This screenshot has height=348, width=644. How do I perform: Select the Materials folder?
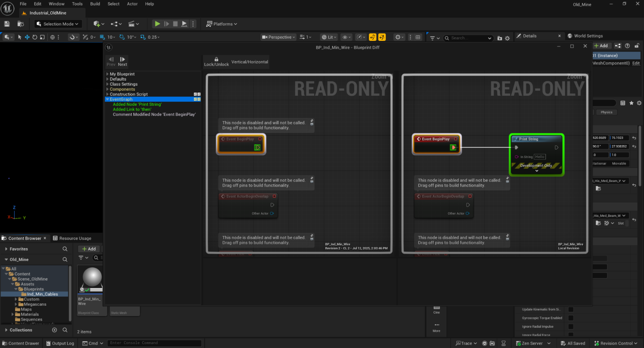click(x=30, y=314)
